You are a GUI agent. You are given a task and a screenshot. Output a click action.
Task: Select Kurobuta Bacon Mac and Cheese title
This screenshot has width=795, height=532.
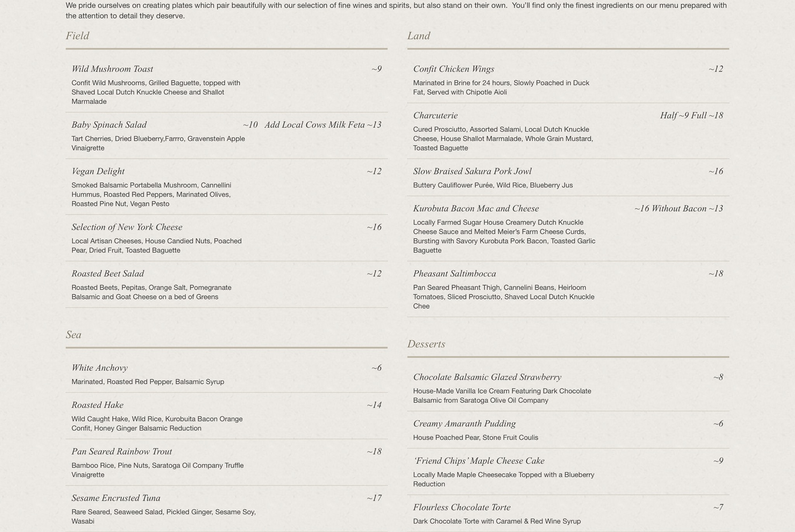(x=476, y=209)
